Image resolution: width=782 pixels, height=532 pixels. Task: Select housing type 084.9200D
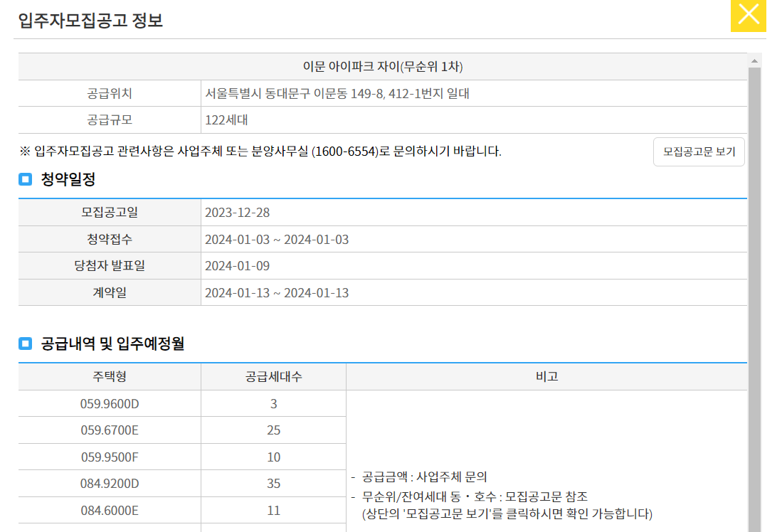coord(110,484)
